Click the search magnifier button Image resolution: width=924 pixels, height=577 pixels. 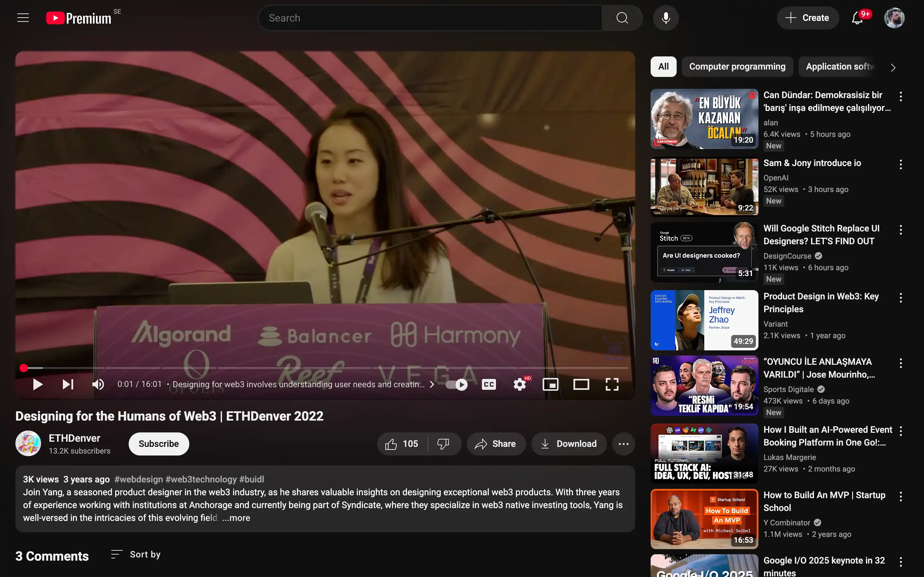[x=622, y=18]
